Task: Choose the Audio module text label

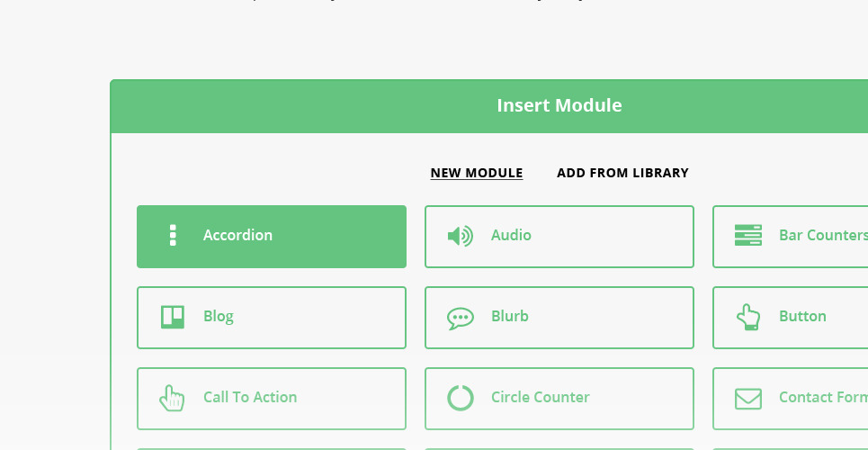Action: pyautogui.click(x=511, y=236)
